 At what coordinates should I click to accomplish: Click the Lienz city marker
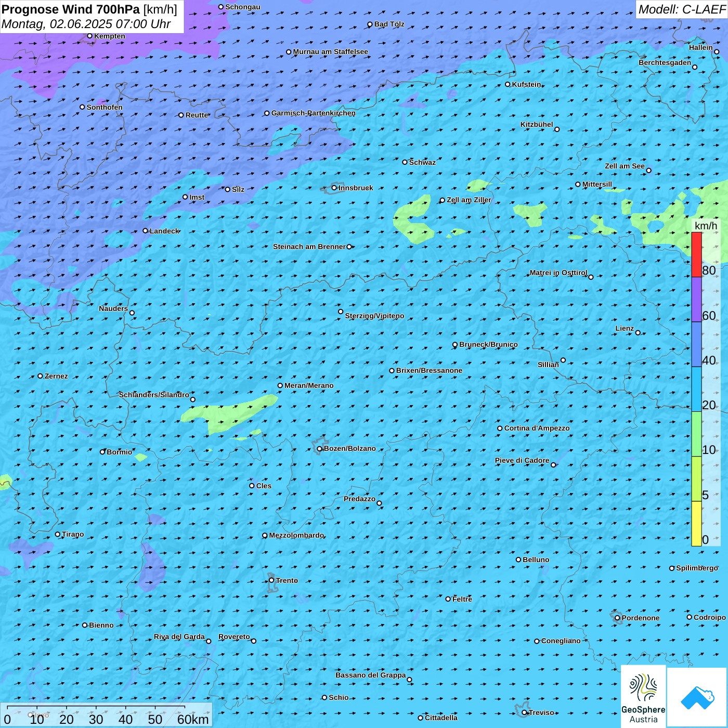coord(638,333)
